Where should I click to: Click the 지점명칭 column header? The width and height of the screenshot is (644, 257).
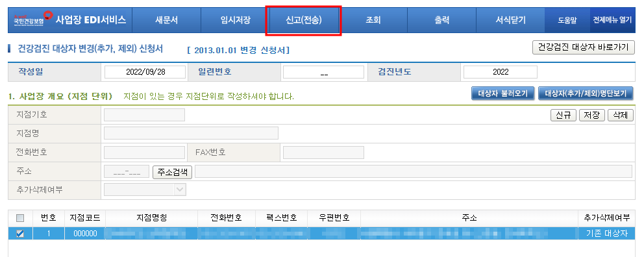point(151,217)
